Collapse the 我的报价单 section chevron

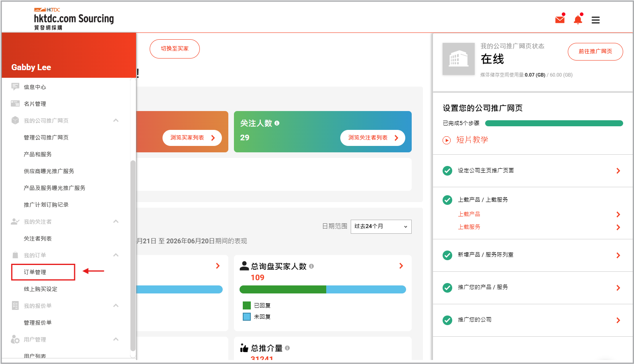click(116, 305)
